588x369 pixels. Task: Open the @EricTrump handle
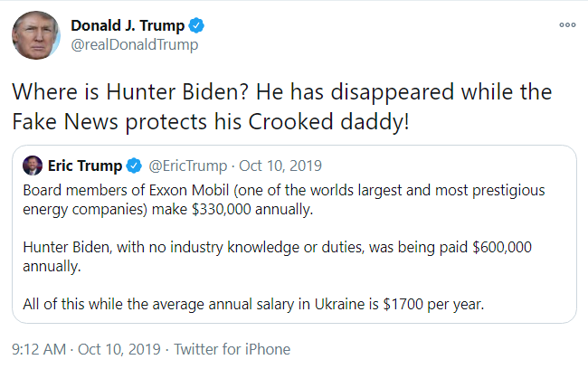click(x=188, y=166)
